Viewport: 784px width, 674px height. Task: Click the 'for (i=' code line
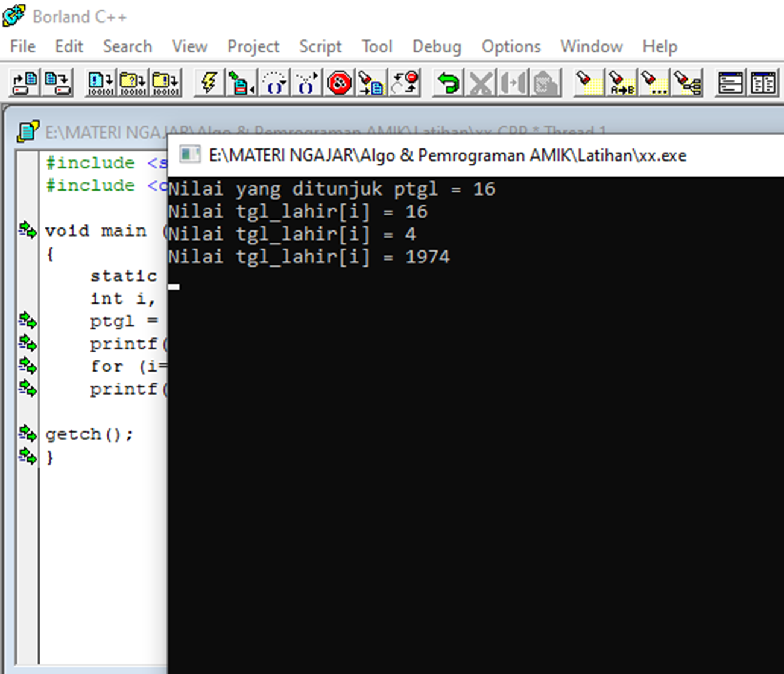(129, 366)
